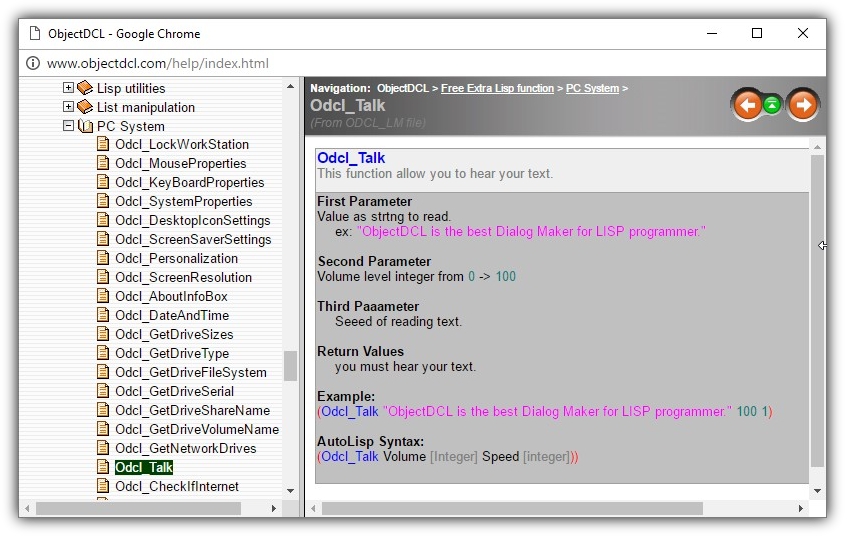Open the Odcl_GetDriveVolumeName topic
Viewport: 845px width, 536px height.
(x=197, y=429)
